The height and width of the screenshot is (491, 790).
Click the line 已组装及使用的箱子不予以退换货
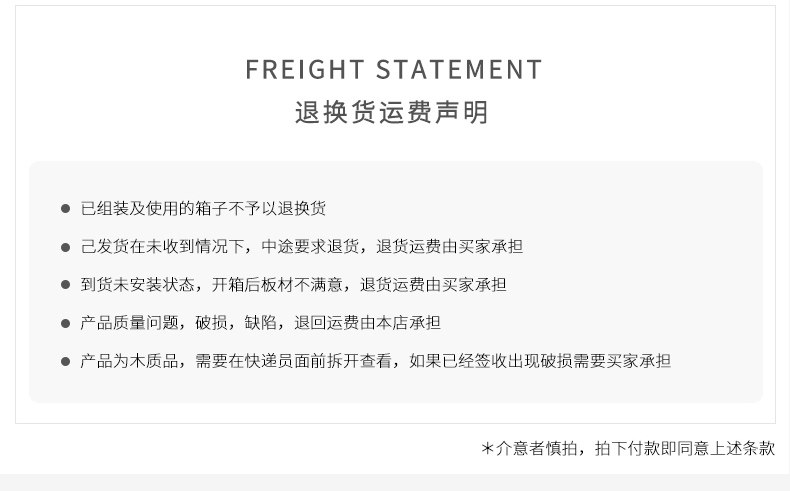coord(203,209)
